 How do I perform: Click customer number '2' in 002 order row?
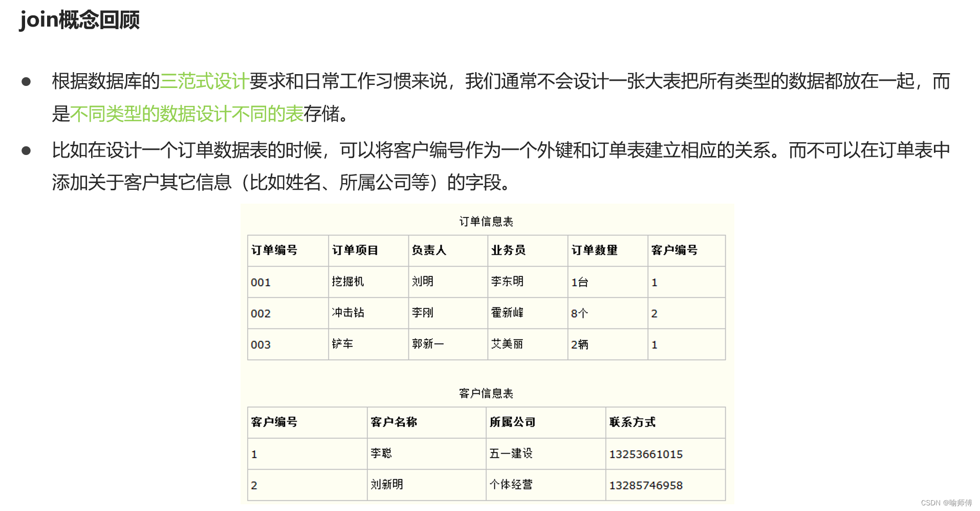(686, 314)
